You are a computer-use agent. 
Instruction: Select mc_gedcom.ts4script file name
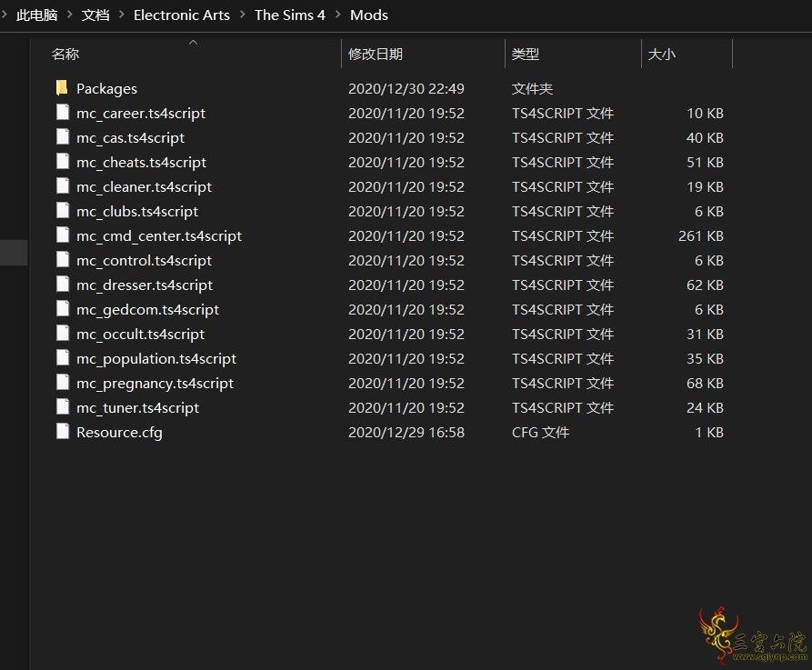click(147, 310)
